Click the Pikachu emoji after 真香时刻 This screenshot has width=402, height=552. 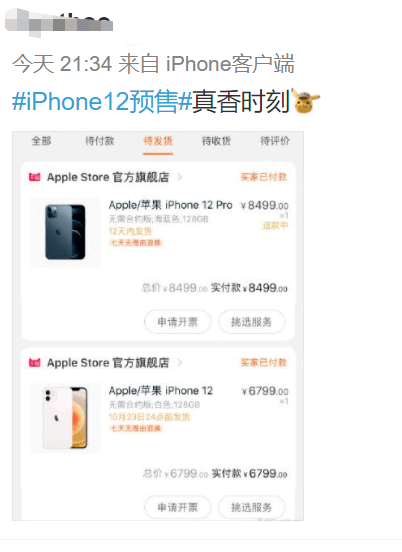pos(305,101)
